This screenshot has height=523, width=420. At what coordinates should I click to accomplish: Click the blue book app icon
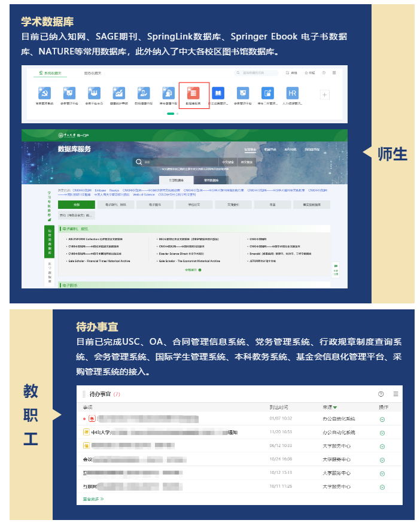(x=218, y=94)
